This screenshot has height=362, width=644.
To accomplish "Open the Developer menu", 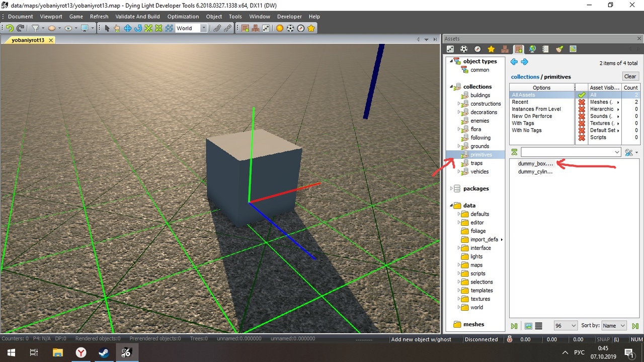I will click(x=290, y=17).
